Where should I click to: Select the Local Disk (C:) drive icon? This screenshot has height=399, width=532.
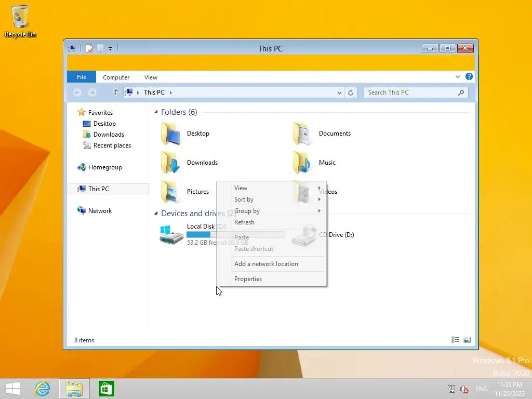171,234
